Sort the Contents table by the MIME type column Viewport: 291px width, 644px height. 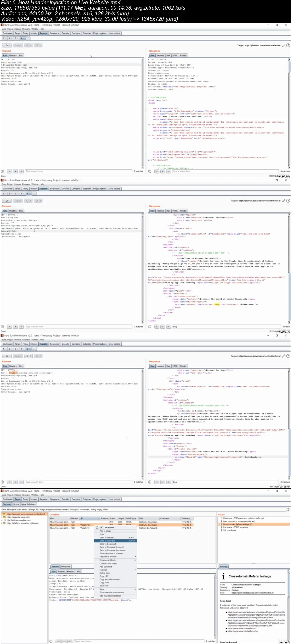132,518
